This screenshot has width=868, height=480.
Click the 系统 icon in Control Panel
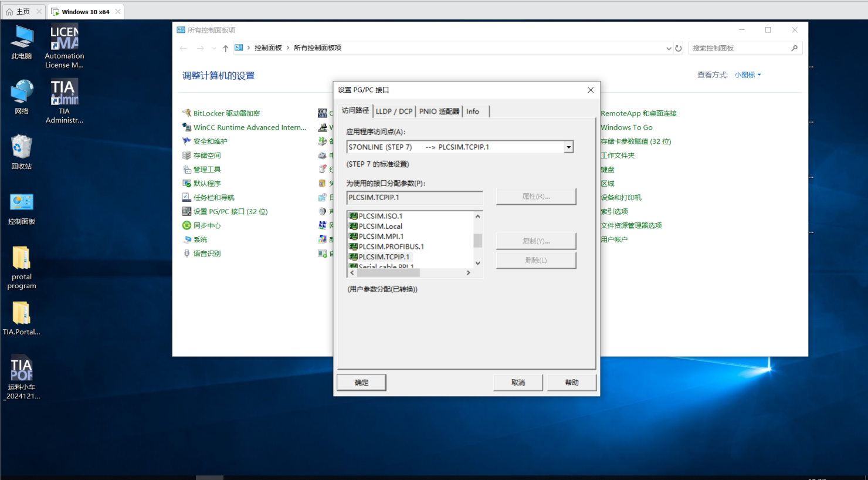[187, 240]
